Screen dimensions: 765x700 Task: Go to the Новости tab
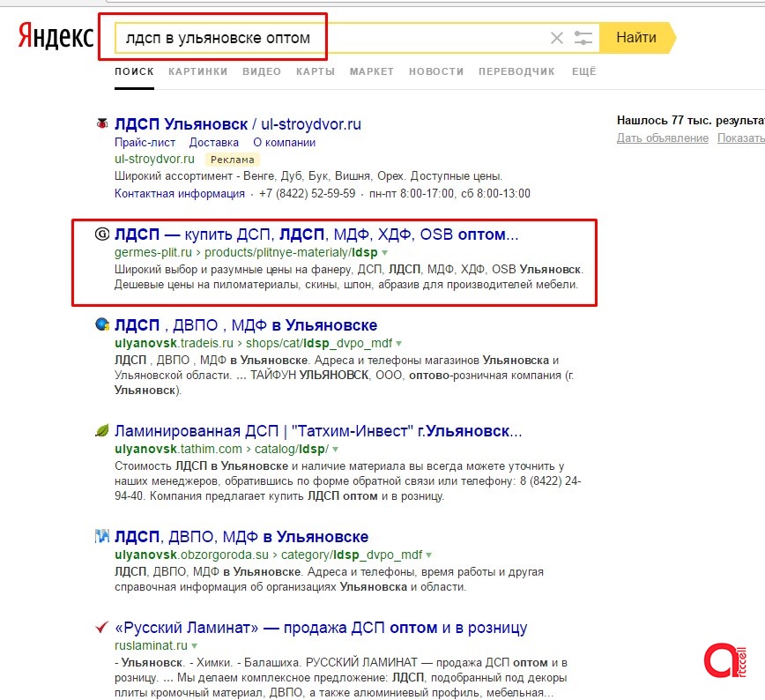point(436,71)
